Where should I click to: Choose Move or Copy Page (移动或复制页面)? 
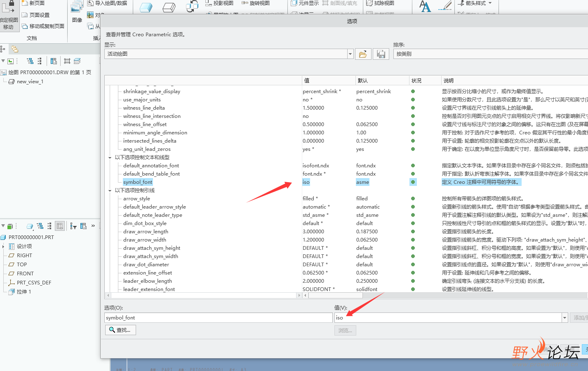point(43,26)
